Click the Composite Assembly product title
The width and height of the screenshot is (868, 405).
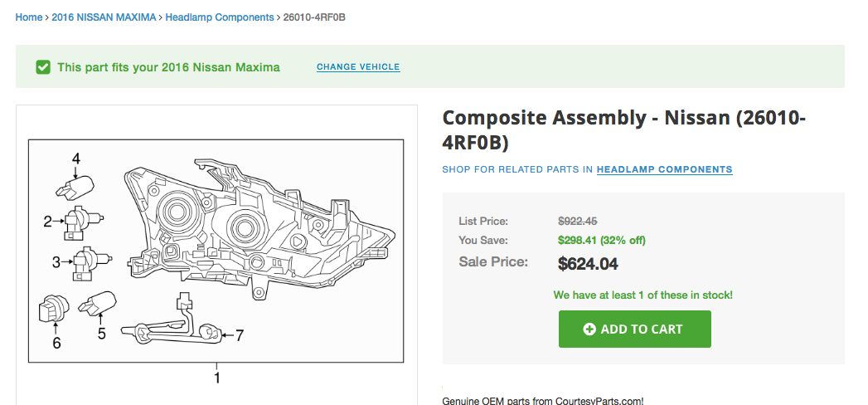point(623,129)
